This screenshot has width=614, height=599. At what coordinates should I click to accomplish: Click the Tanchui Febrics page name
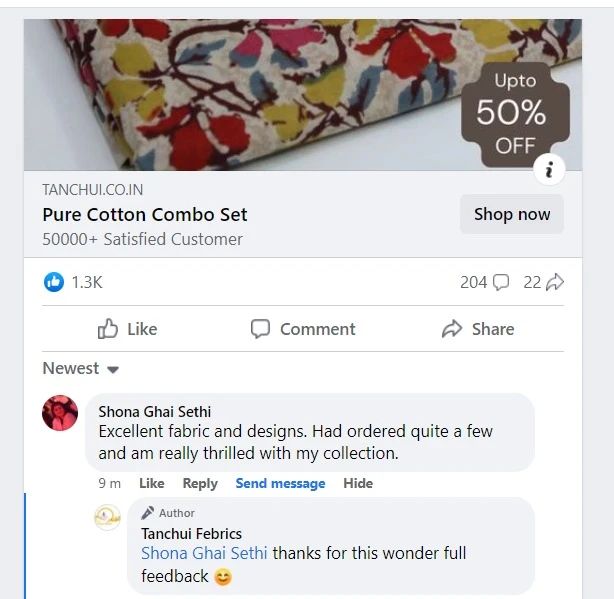tap(191, 534)
